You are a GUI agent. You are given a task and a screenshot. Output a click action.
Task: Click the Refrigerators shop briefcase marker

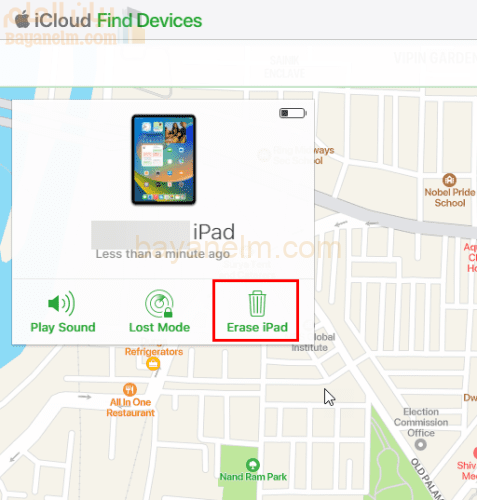[153, 364]
